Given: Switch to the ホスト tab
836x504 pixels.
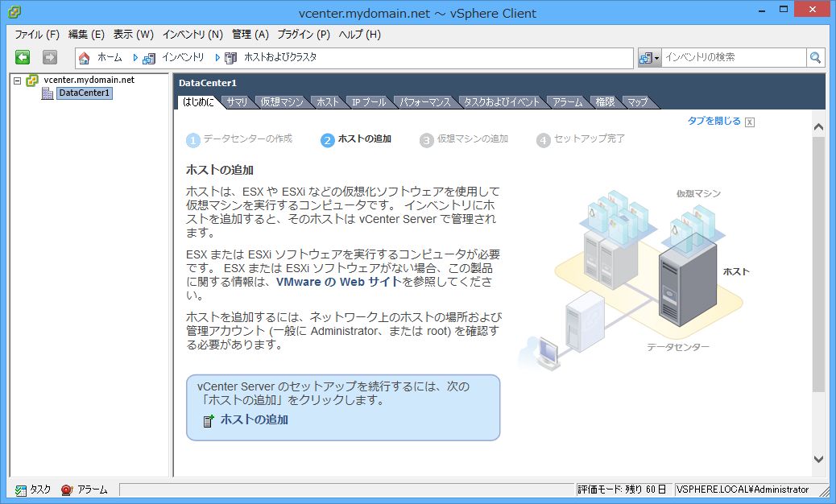Looking at the screenshot, I should click(327, 102).
